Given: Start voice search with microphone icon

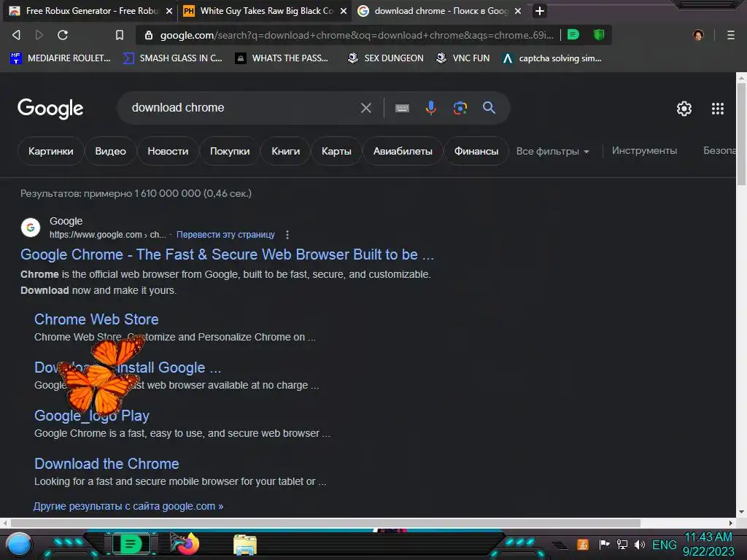Looking at the screenshot, I should click(x=430, y=108).
